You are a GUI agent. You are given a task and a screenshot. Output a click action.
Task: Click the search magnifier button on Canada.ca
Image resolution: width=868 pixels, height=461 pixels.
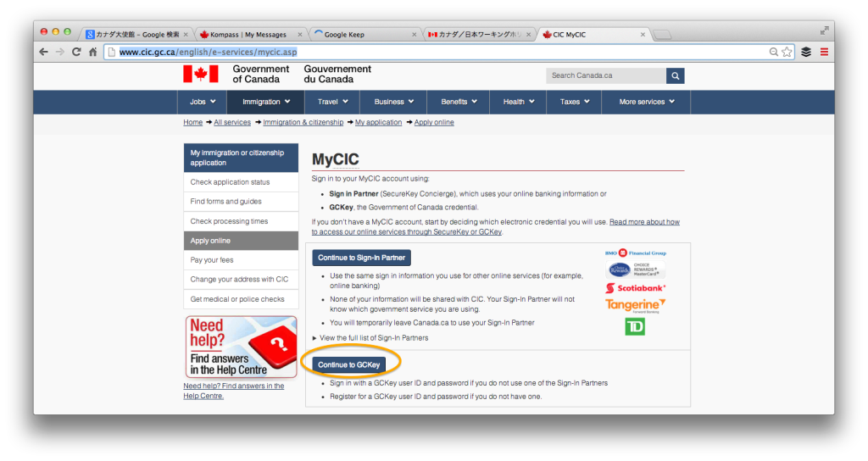point(675,75)
